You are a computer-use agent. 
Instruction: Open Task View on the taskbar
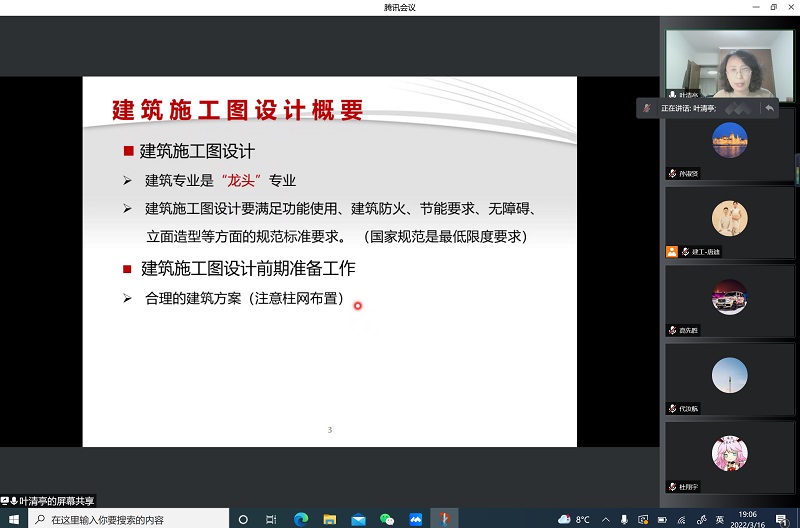pos(271,519)
